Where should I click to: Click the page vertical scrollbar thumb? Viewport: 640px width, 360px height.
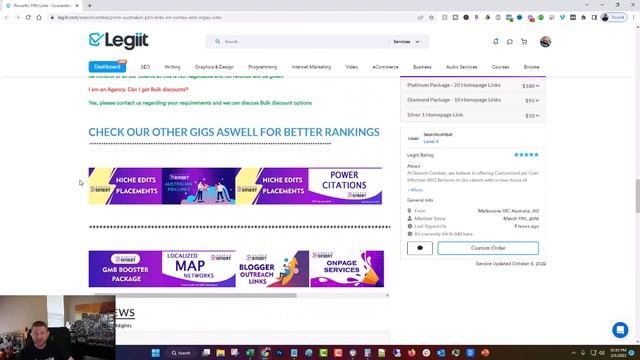coord(637,195)
